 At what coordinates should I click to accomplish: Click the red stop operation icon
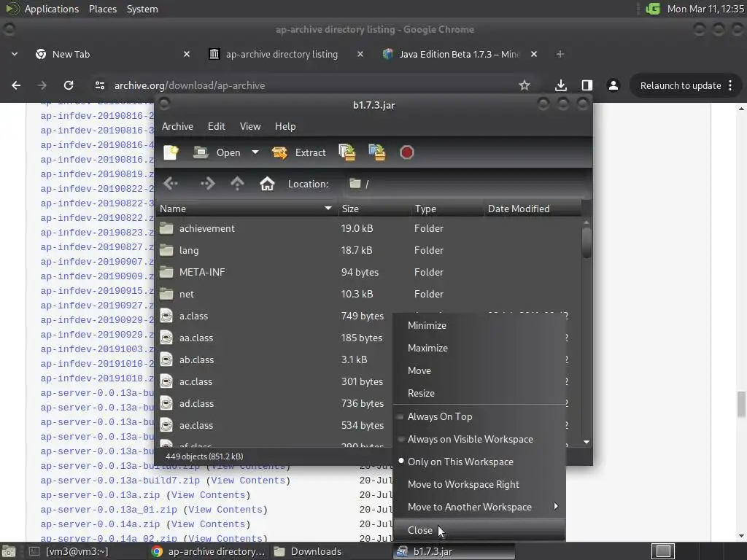406,152
